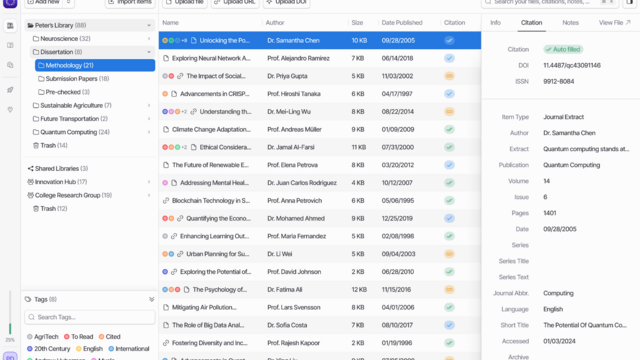Open the copy documents icon in left rail

tap(10, 65)
